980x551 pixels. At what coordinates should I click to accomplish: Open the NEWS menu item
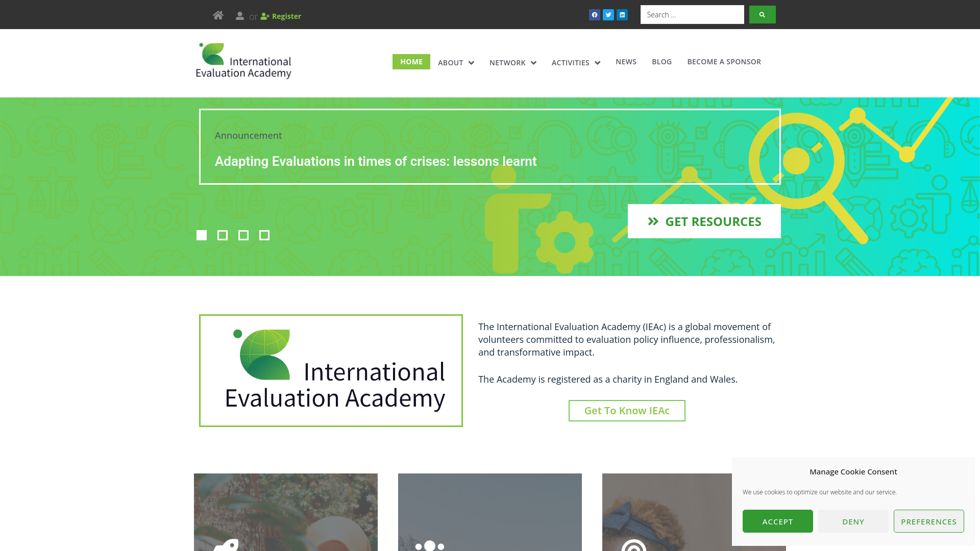click(x=626, y=62)
